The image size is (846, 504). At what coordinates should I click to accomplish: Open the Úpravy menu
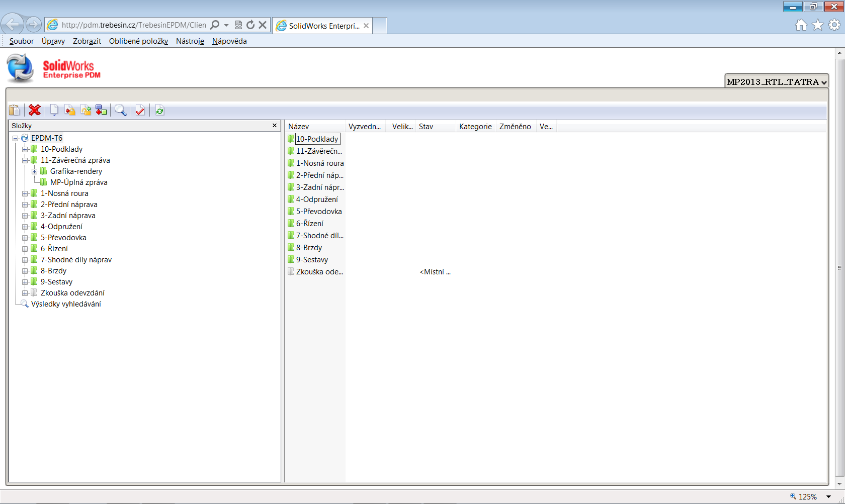point(53,41)
